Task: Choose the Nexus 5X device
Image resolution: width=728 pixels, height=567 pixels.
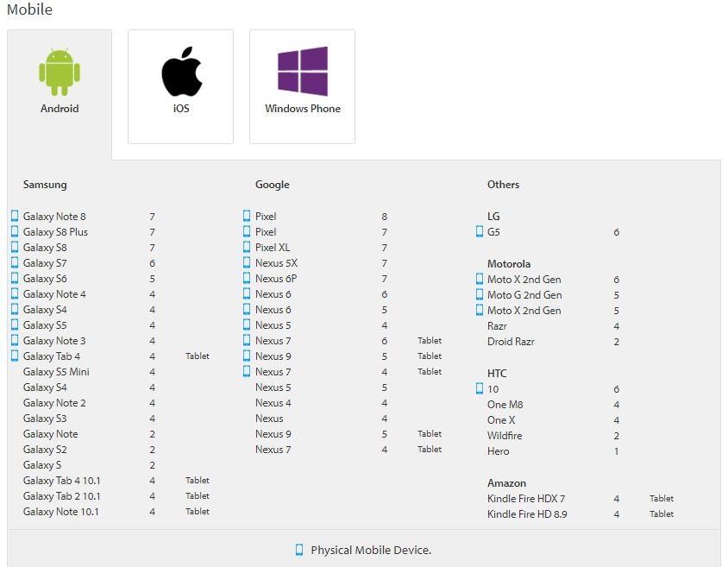Action: click(276, 262)
